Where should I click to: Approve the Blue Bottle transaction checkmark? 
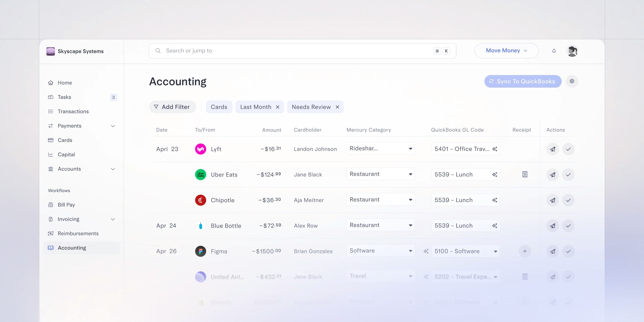568,226
